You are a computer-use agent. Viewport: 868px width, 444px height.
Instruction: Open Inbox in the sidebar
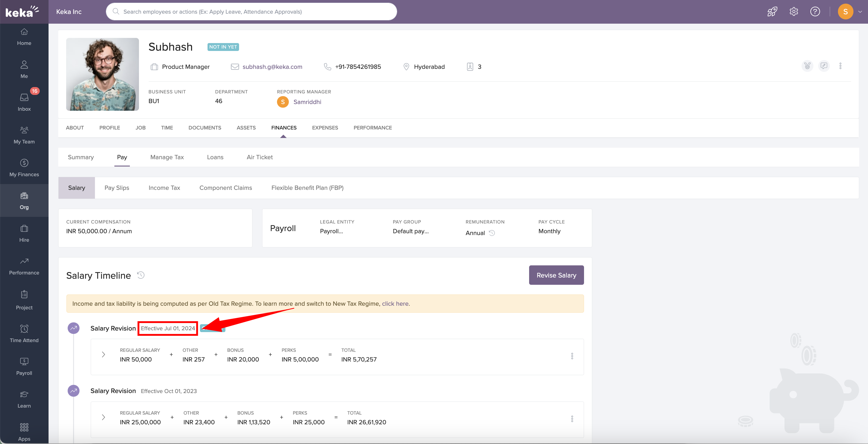click(x=24, y=102)
